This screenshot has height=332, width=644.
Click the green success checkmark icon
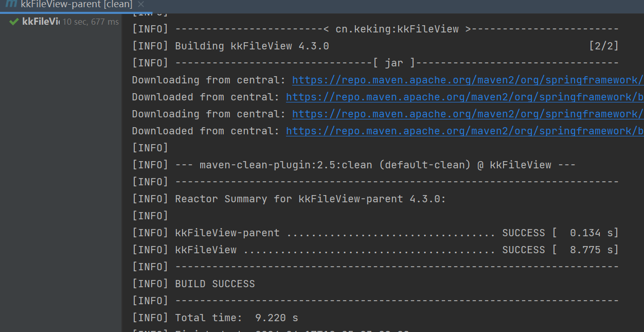[x=14, y=22]
